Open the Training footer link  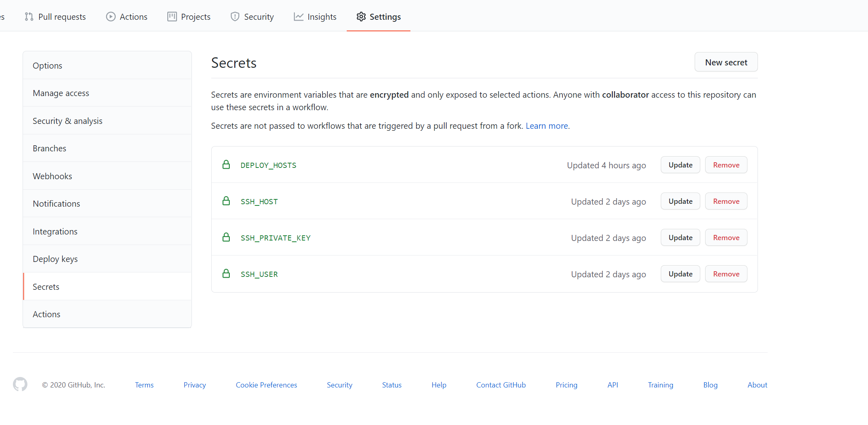pyautogui.click(x=660, y=385)
